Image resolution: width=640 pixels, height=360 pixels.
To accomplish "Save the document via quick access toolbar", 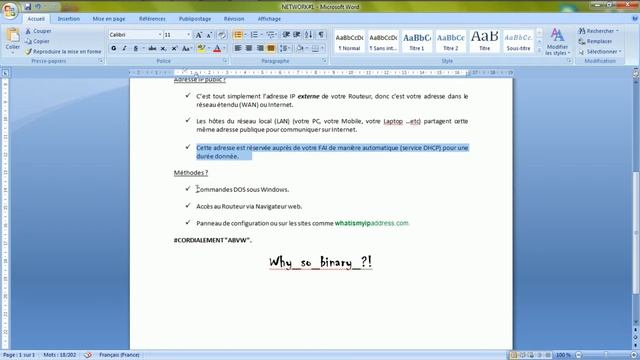I will (27, 7).
